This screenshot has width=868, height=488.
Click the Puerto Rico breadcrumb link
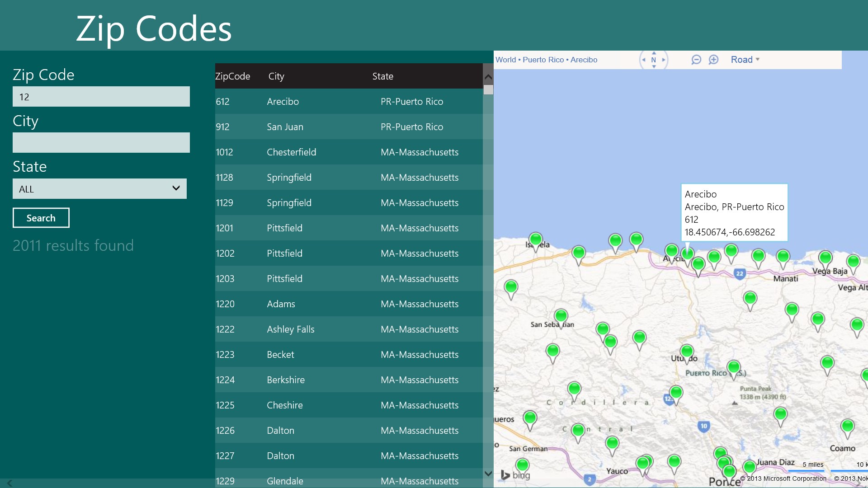click(543, 60)
